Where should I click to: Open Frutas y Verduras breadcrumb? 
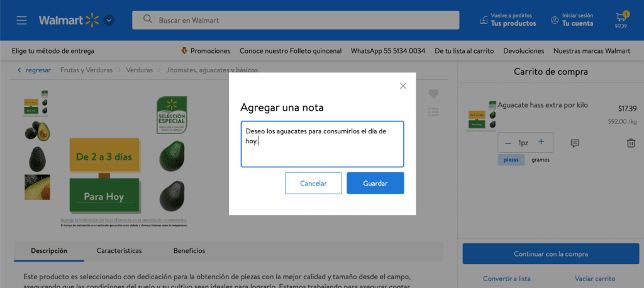86,70
